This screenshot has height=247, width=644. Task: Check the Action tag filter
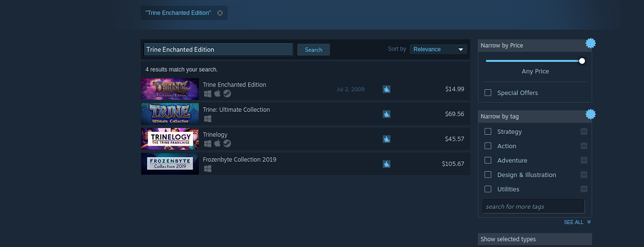(488, 146)
